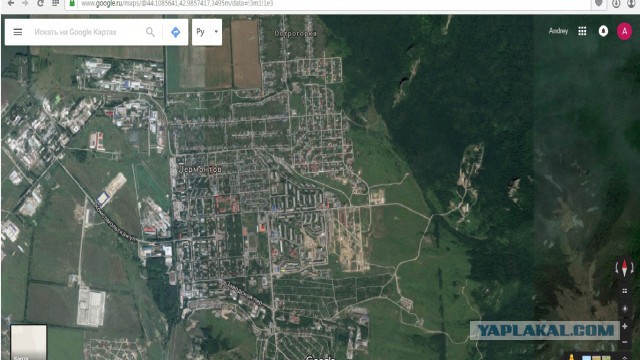Open the pink 'A' profile avatar
This screenshot has height=360, width=640.
pyautogui.click(x=624, y=31)
